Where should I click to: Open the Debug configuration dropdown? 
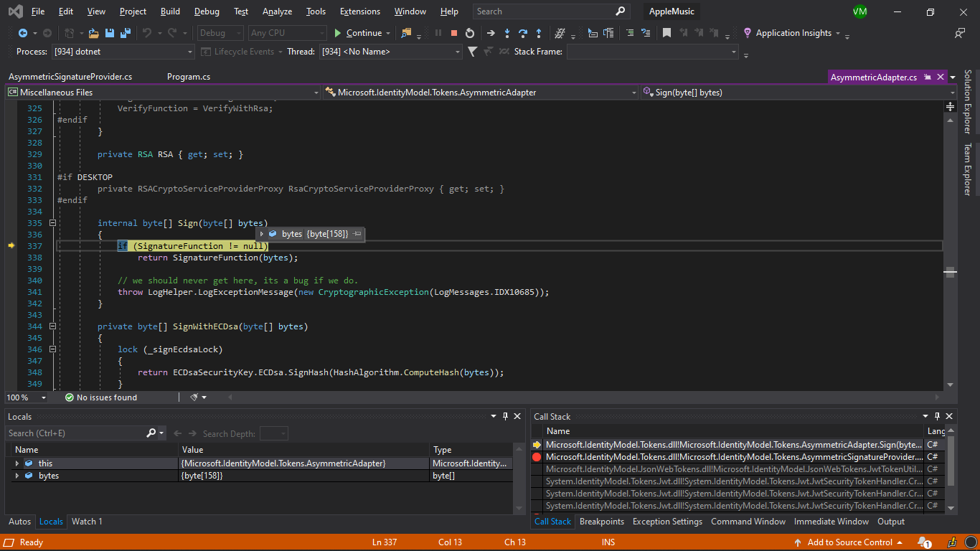coord(220,33)
